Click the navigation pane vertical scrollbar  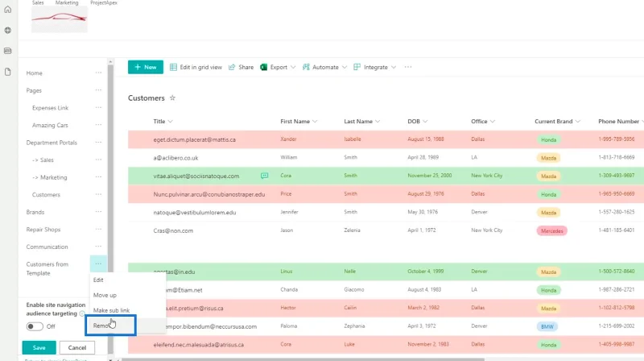110,210
